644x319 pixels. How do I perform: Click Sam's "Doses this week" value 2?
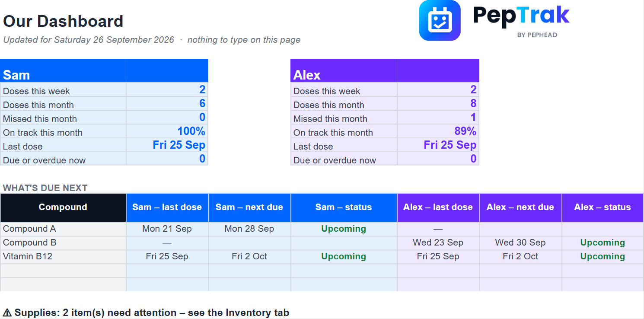coord(202,90)
